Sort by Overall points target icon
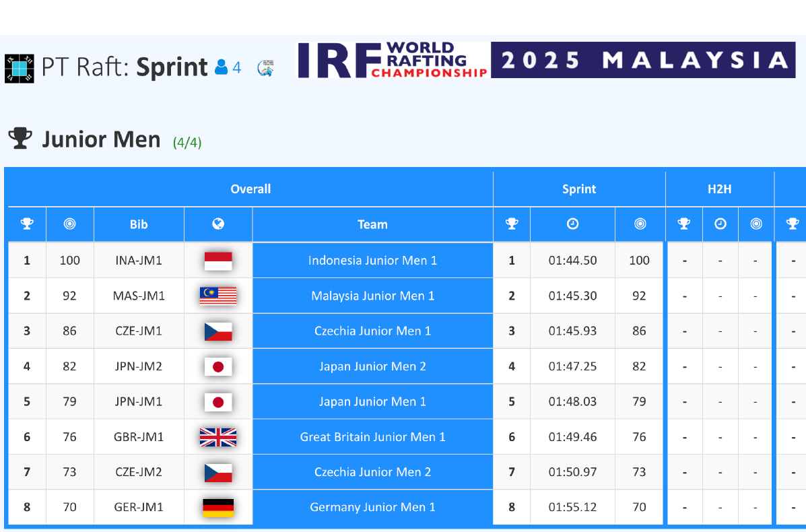Screen dimensions: 806x532 (69, 224)
